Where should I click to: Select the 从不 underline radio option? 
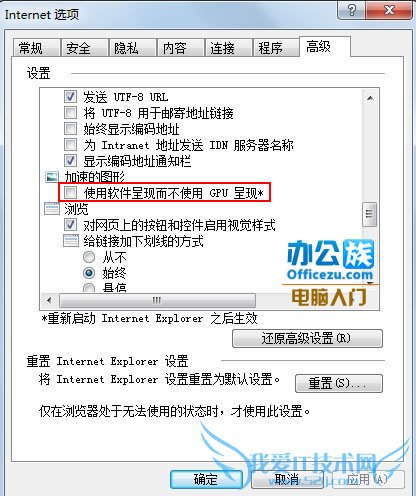click(x=89, y=257)
